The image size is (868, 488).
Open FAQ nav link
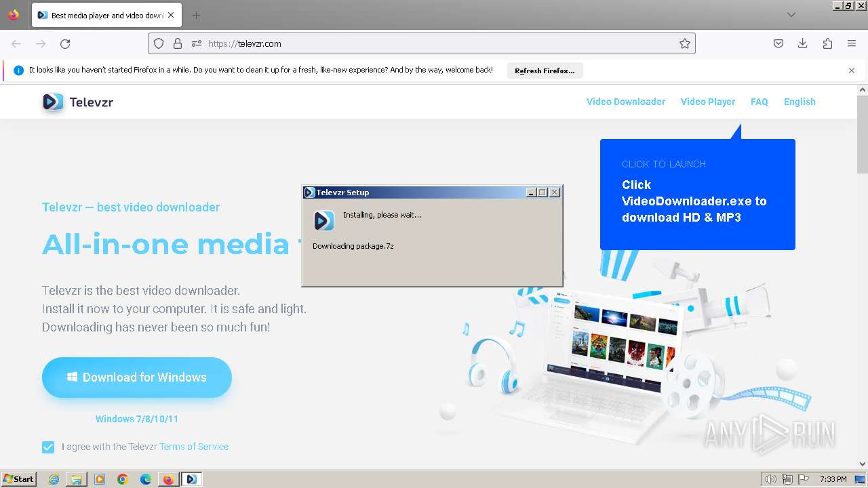[759, 102]
